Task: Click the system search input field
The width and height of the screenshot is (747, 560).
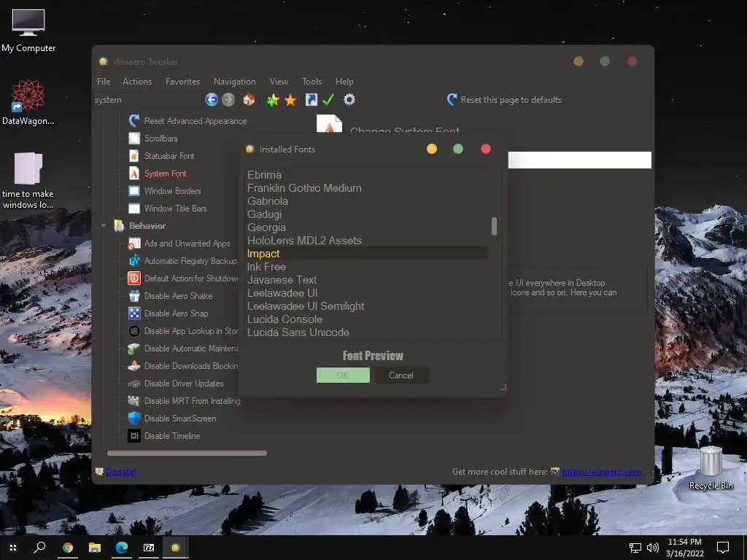Action: (147, 100)
